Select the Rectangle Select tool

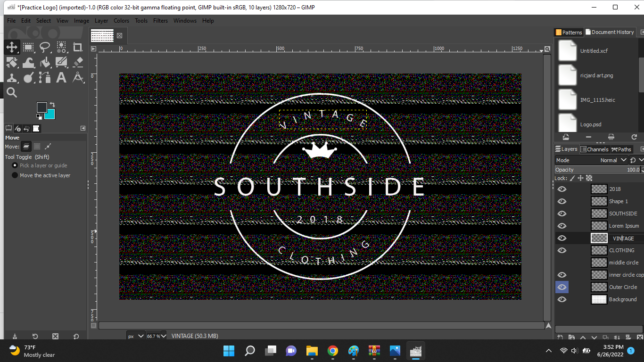(x=28, y=47)
